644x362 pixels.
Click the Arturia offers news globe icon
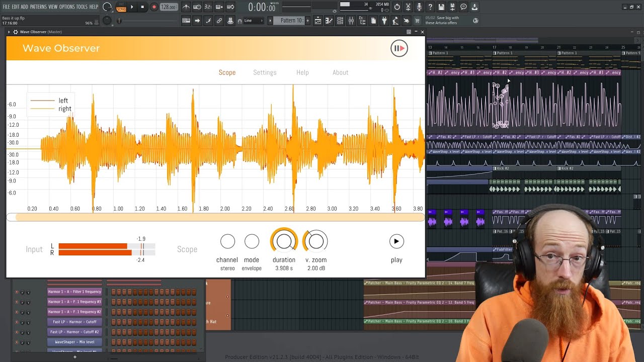(x=475, y=21)
